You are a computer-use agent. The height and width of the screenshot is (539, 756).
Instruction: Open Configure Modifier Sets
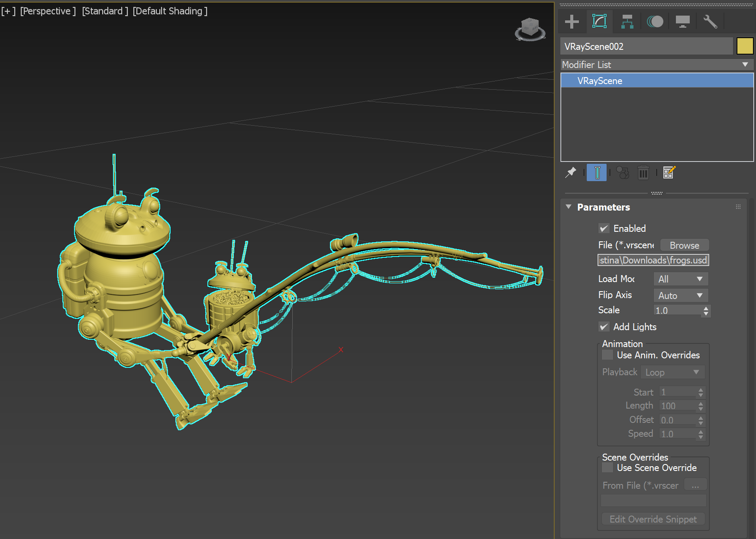pos(669,172)
